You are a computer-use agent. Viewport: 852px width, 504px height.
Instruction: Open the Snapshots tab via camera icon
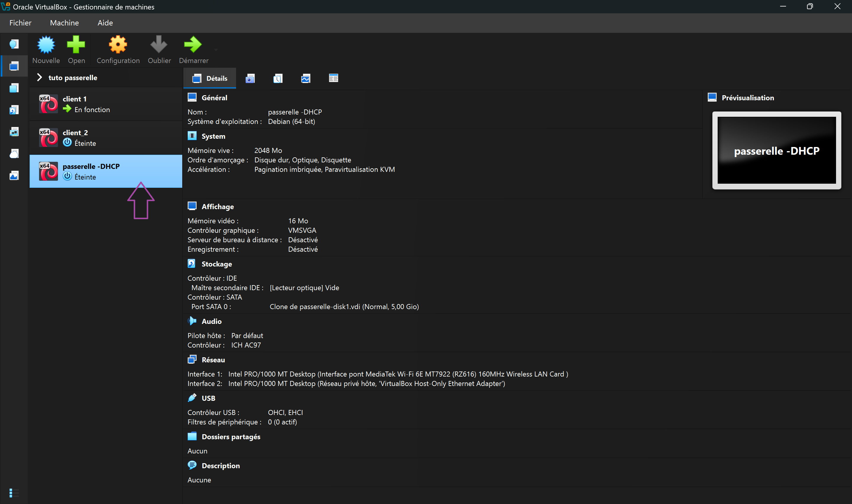[250, 78]
